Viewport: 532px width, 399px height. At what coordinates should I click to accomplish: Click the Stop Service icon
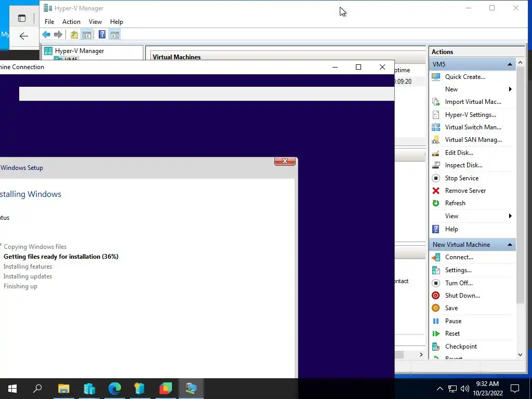tap(436, 178)
